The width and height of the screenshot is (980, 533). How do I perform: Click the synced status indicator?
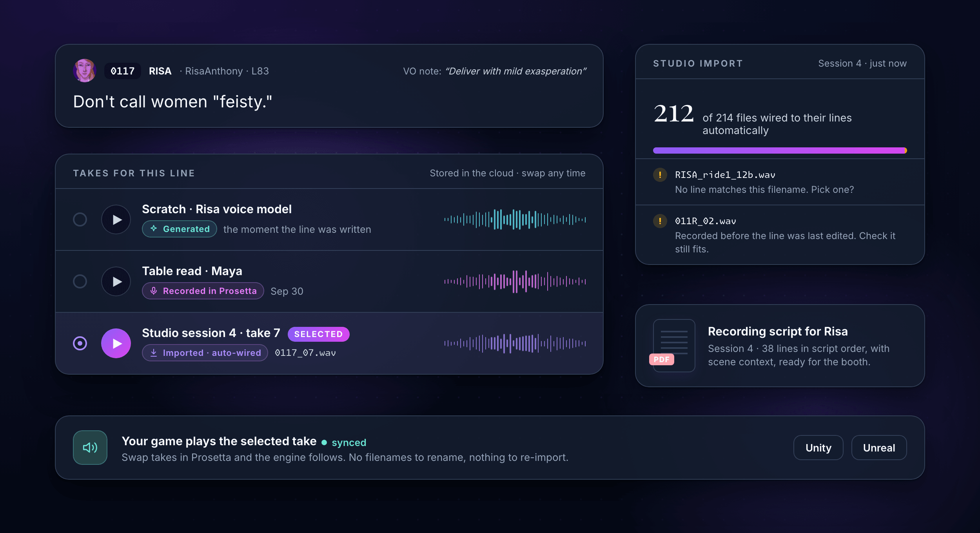tap(344, 442)
